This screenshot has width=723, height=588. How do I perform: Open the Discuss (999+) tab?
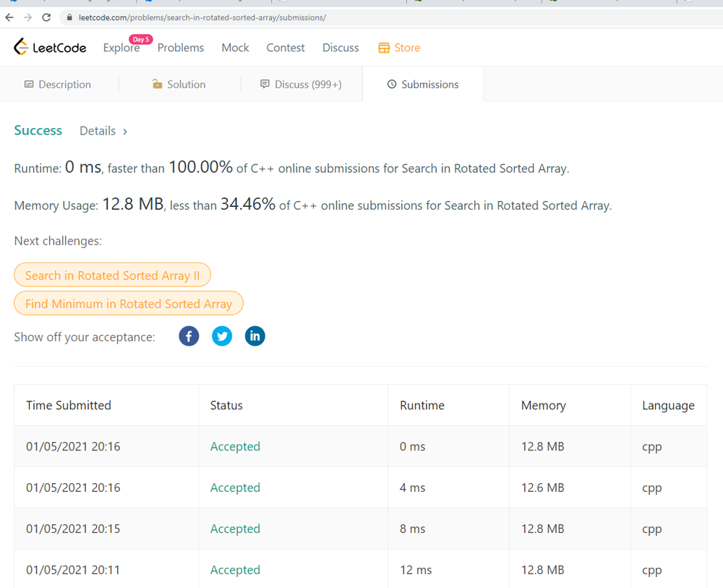pyautogui.click(x=301, y=85)
